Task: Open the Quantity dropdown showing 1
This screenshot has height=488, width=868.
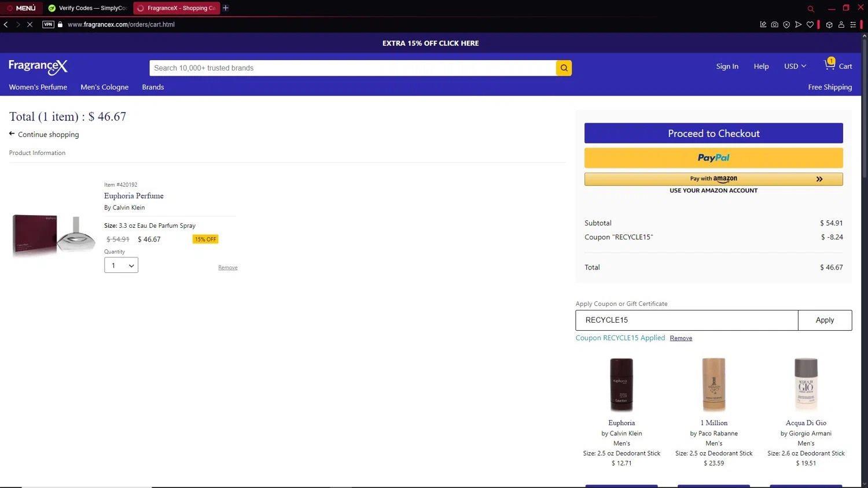Action: pos(121,265)
